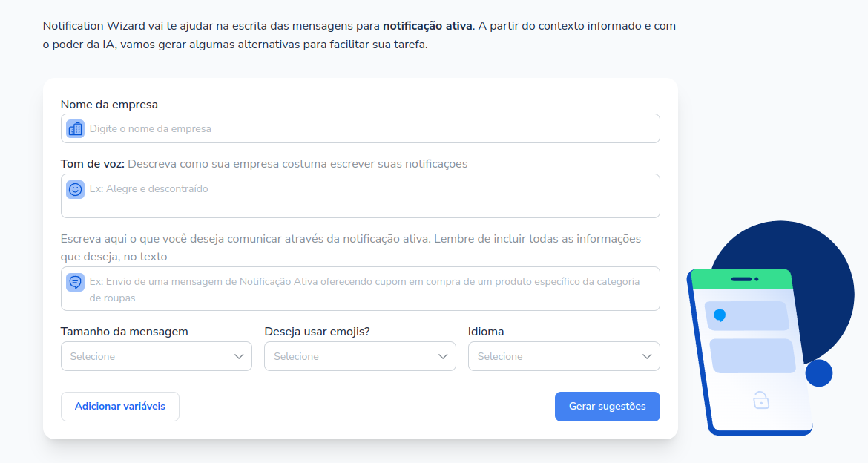Screen dimensions: 868x463
Task: Click the second message bubble on phone illustration
Action: (x=753, y=356)
